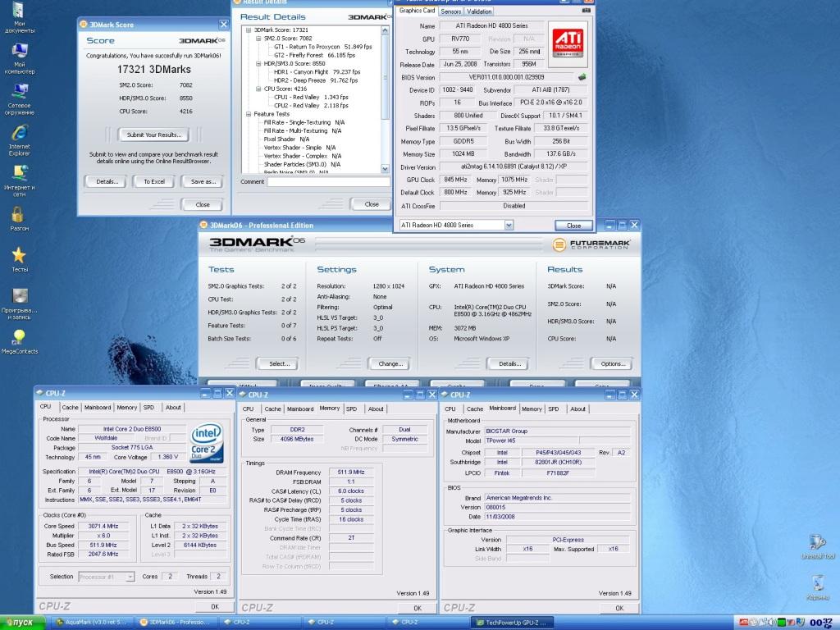This screenshot has width=840, height=630.
Task: Open the Мой компьютер desktop icon
Action: [x=20, y=58]
